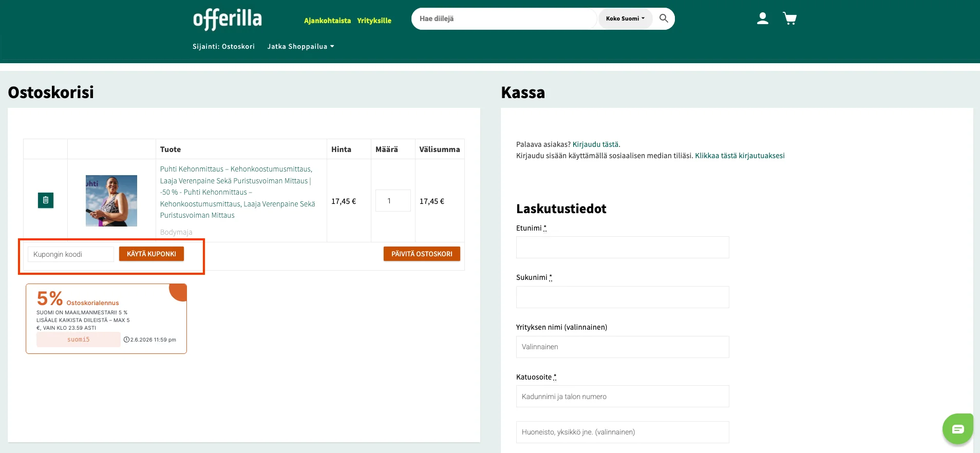The height and width of the screenshot is (453, 980).
Task: Select the suomi5 coupon code
Action: [x=79, y=339]
